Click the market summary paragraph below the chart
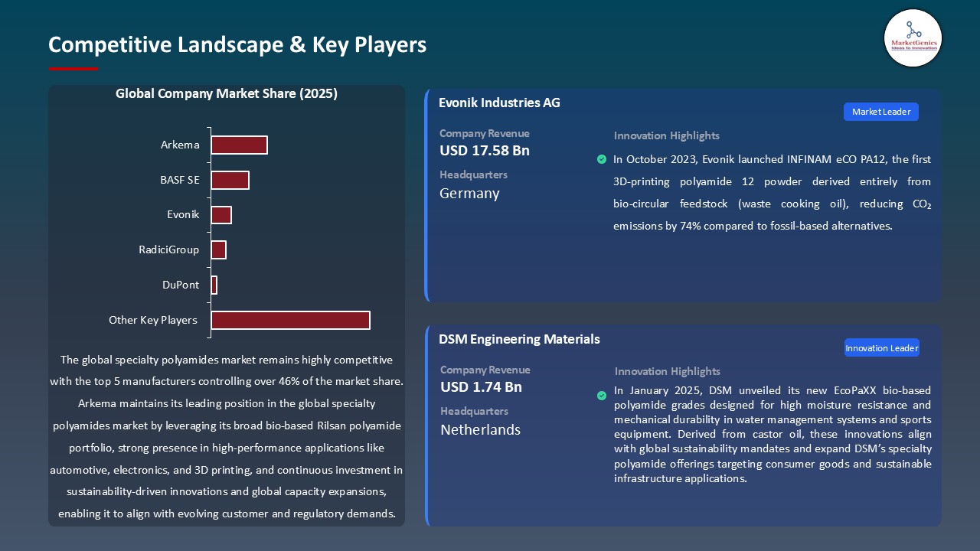This screenshot has height=551, width=980. click(227, 436)
